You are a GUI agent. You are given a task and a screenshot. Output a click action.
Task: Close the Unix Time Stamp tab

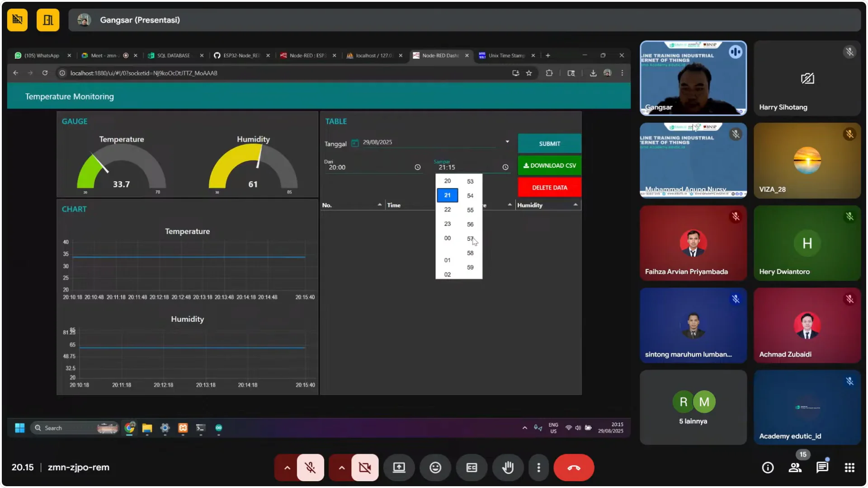pos(533,56)
